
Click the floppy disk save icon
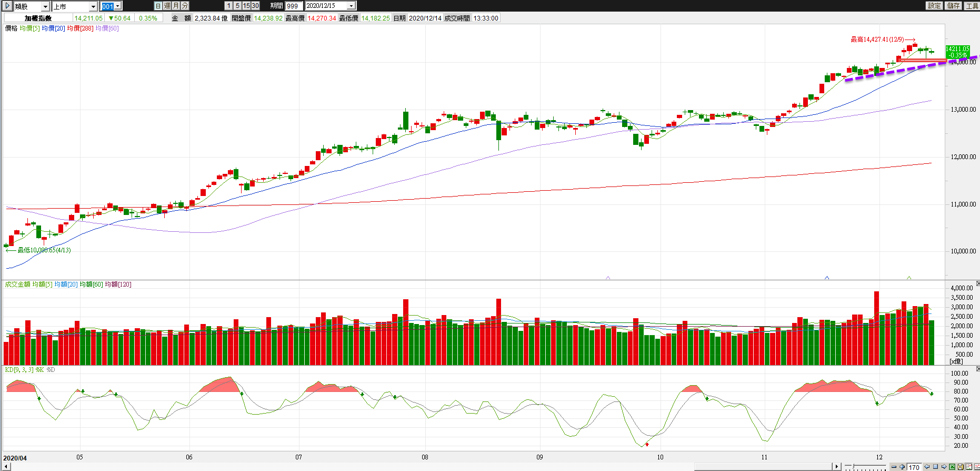[961, 467]
